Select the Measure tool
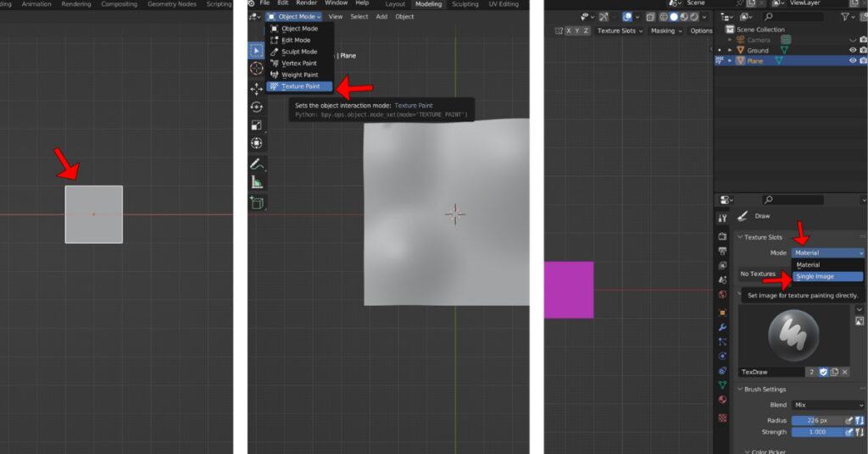868x454 pixels. pyautogui.click(x=256, y=182)
